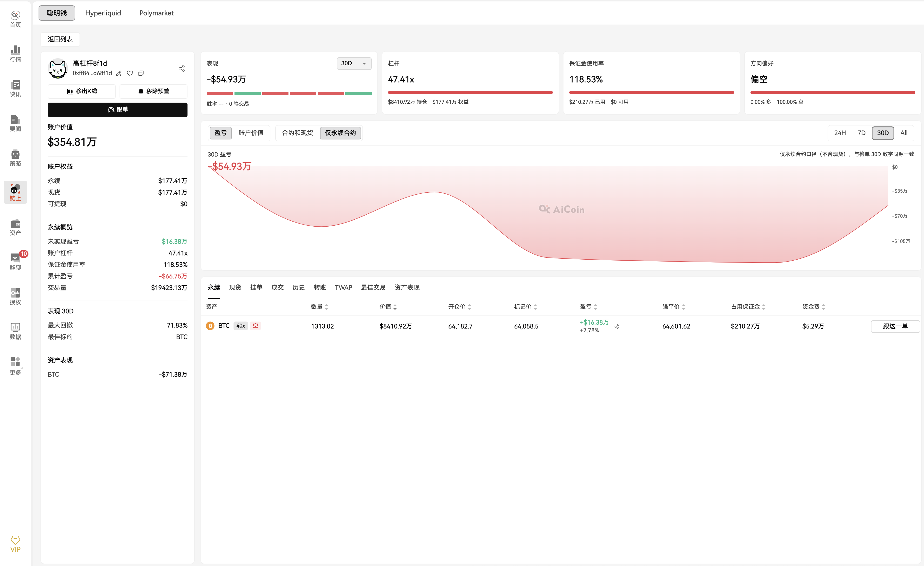Click the favorite heart icon beside address
Screen dimensions: 924x566
point(130,73)
